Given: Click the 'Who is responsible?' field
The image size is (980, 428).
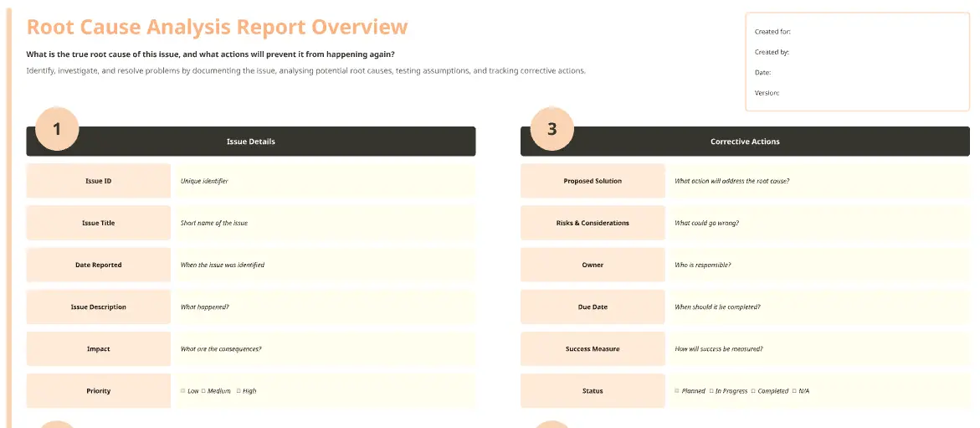Looking at the screenshot, I should [819, 265].
